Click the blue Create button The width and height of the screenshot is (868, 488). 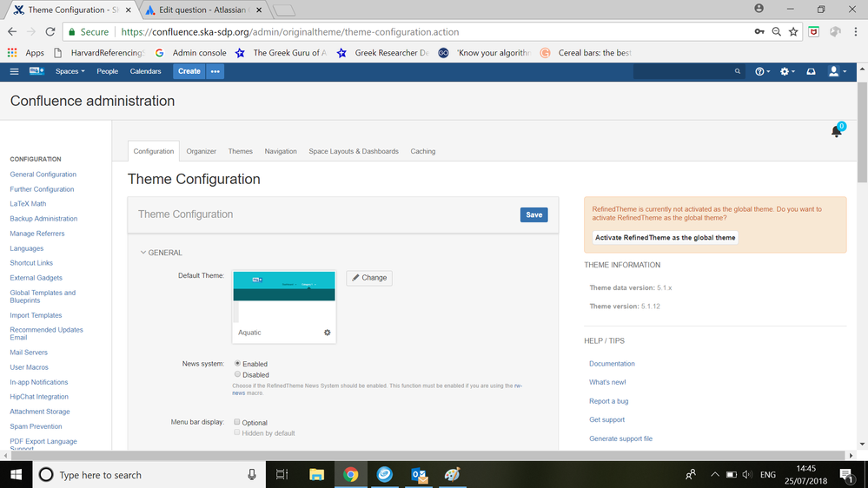click(189, 71)
